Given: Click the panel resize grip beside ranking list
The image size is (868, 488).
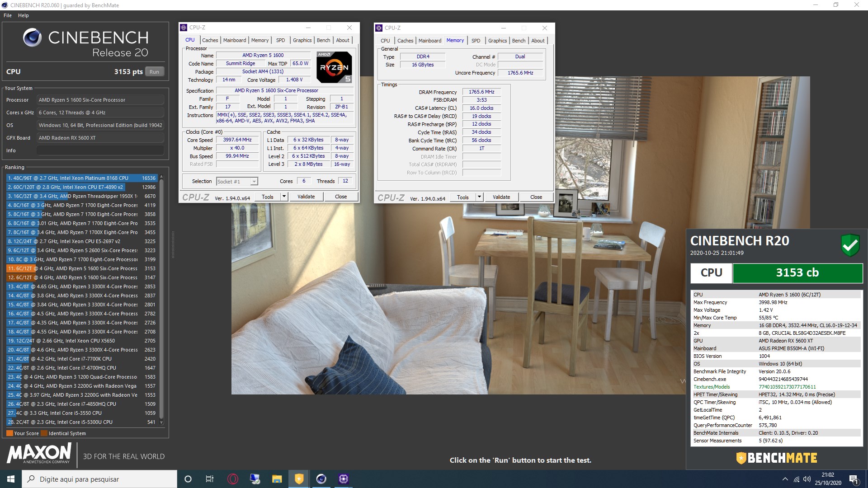Looking at the screenshot, I should click(173, 244).
